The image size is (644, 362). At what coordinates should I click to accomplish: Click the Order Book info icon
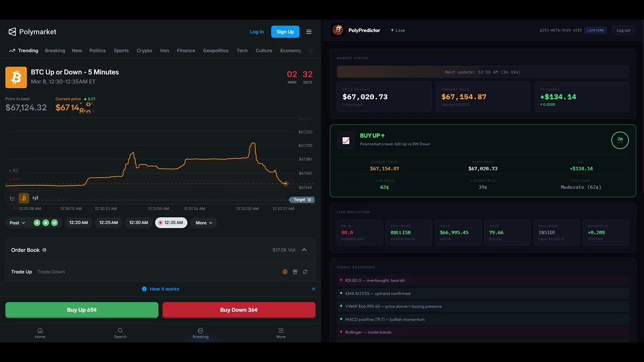[44, 250]
